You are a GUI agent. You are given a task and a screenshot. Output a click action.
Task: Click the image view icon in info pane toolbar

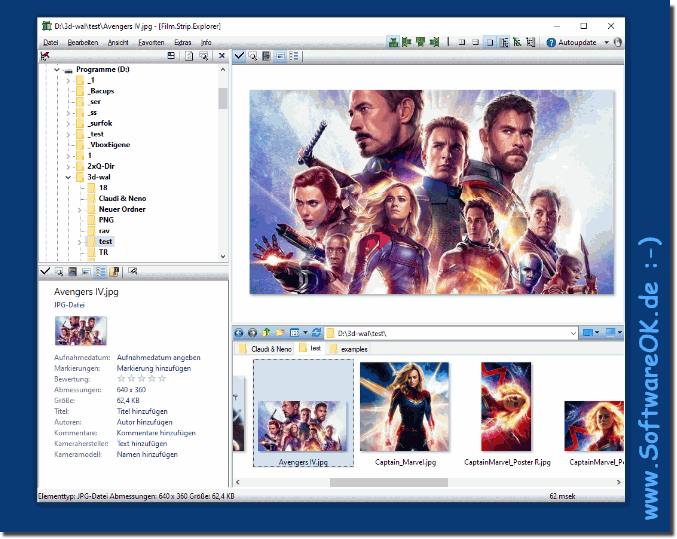click(x=86, y=271)
